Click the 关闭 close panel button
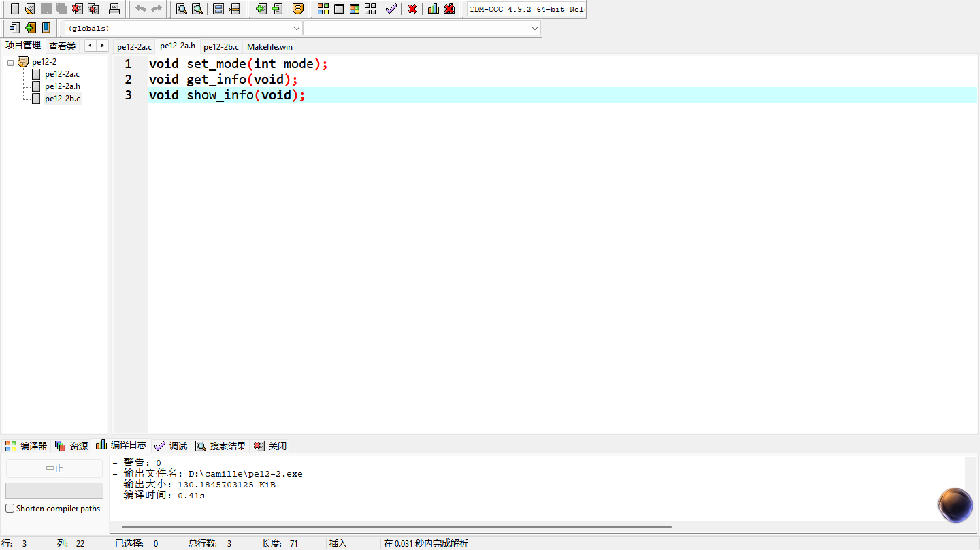 coord(271,446)
